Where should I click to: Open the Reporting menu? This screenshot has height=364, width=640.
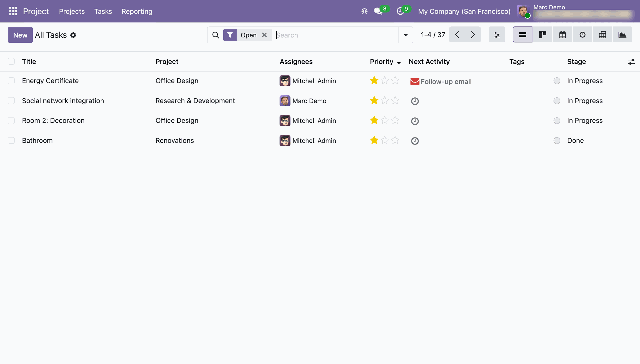click(137, 11)
